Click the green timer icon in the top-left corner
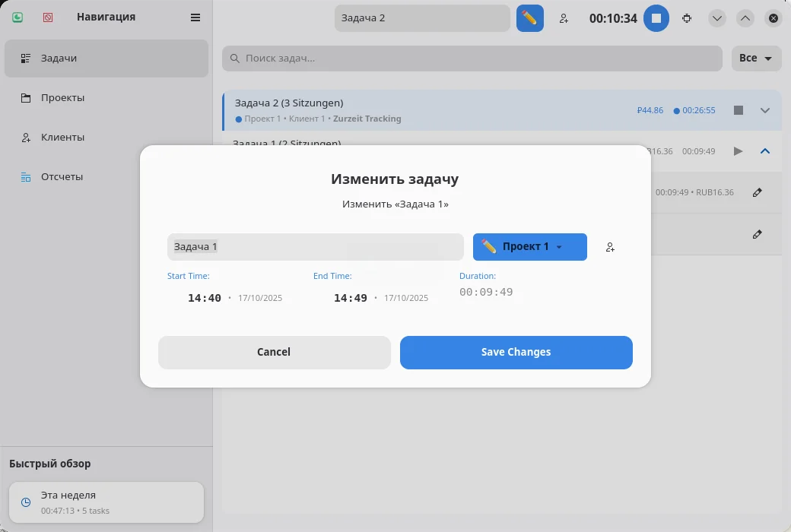 pyautogui.click(x=17, y=17)
